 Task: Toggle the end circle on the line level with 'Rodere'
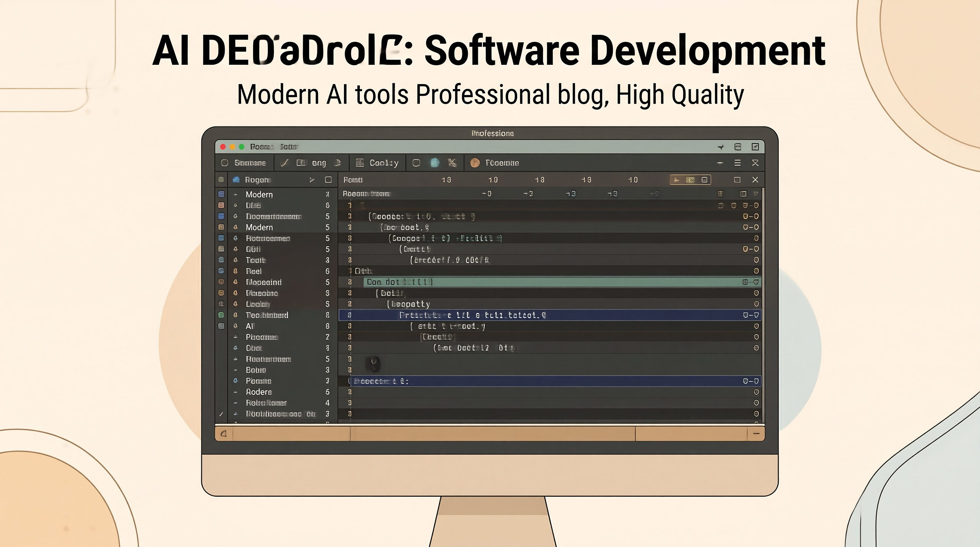click(x=756, y=392)
